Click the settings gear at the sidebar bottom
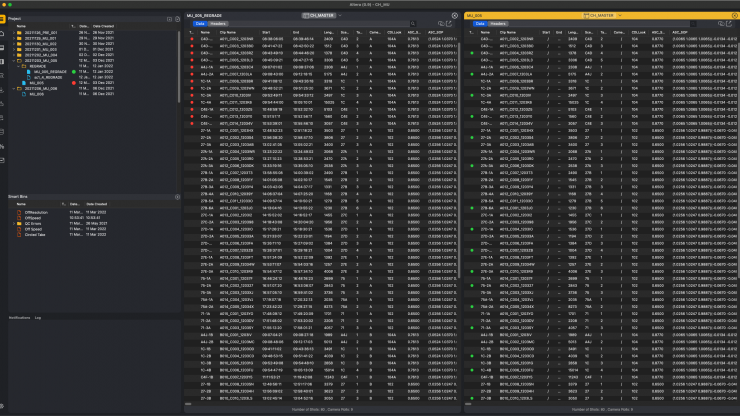The height and width of the screenshot is (416, 740). coord(4,405)
